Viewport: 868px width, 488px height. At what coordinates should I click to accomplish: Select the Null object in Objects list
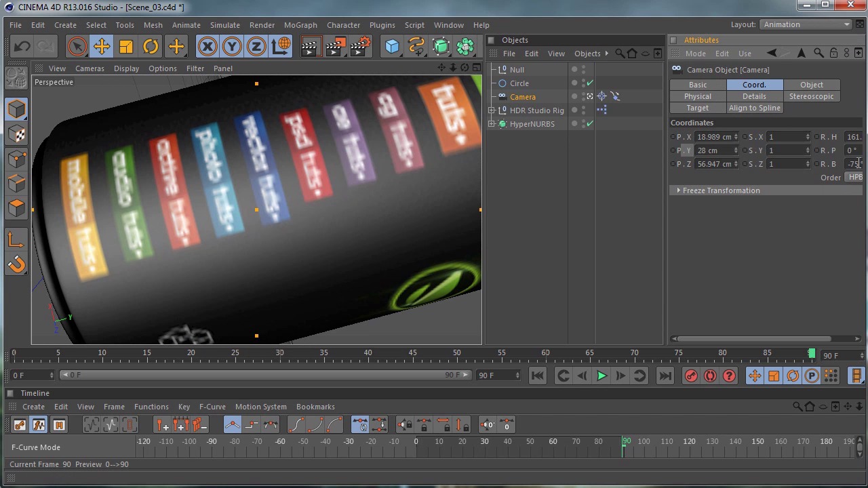pyautogui.click(x=517, y=70)
